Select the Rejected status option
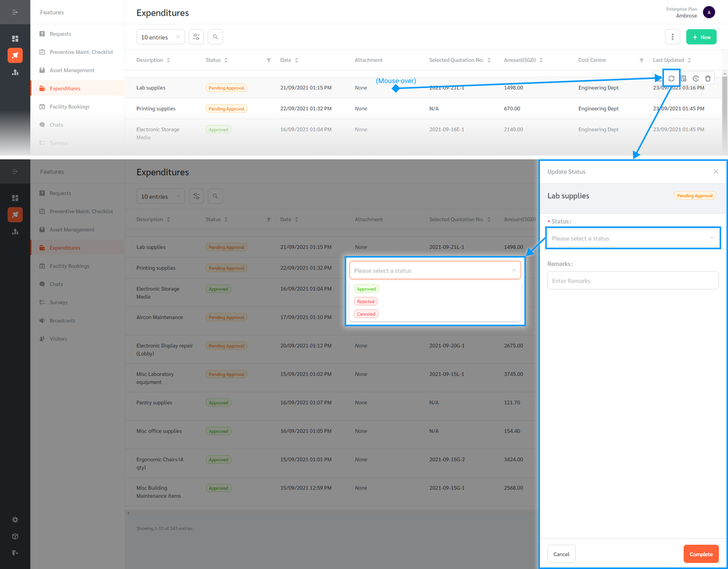 click(366, 301)
